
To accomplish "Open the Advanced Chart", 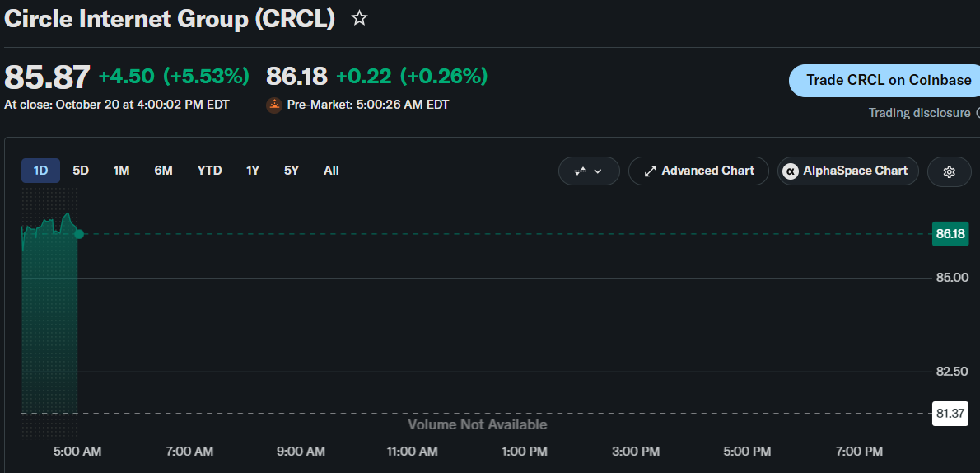I will tap(698, 171).
